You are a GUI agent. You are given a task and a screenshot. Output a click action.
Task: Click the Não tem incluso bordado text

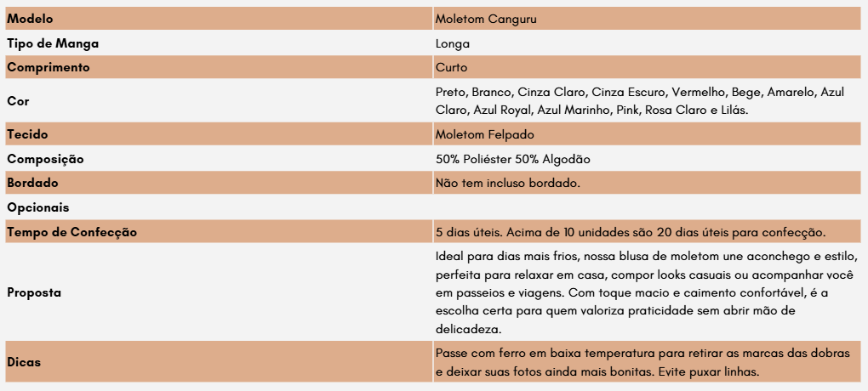click(x=508, y=183)
